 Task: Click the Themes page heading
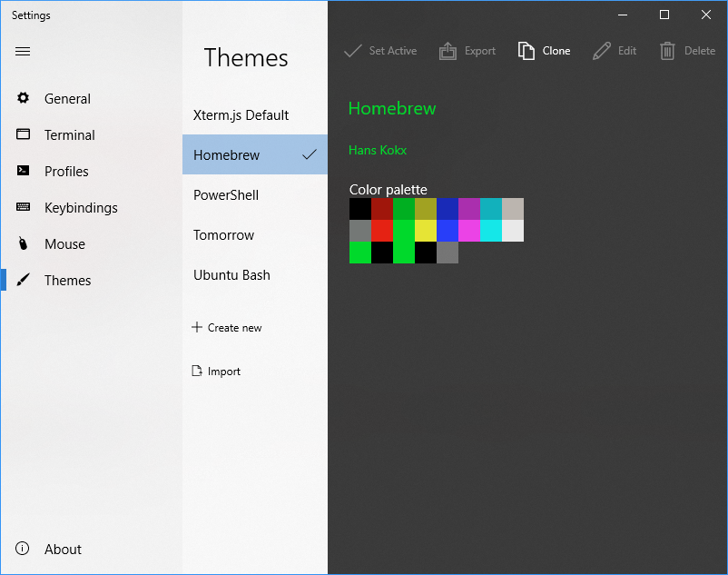pyautogui.click(x=246, y=57)
